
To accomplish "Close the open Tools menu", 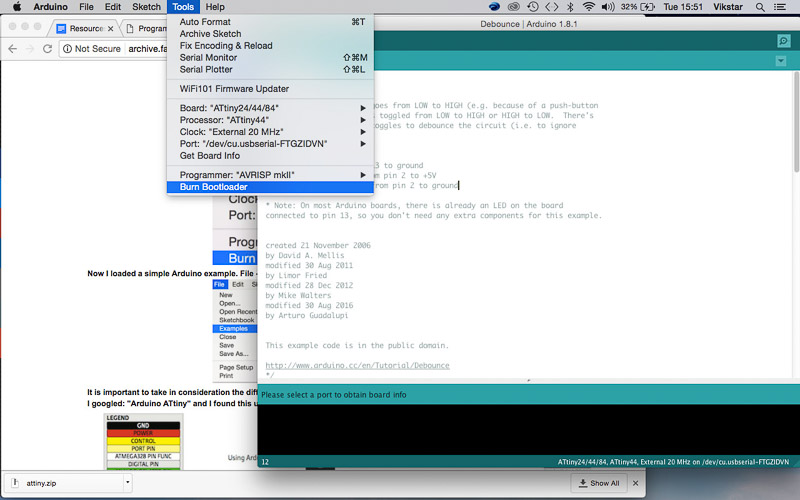I will [x=183, y=7].
